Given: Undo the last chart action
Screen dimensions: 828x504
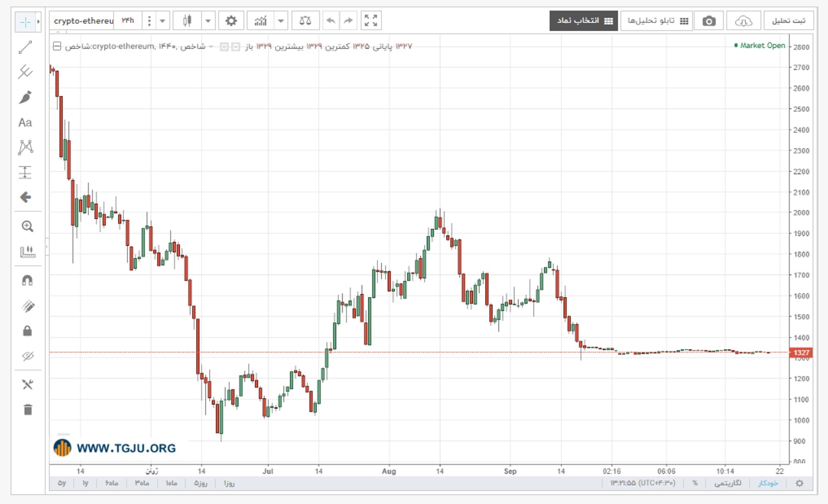Looking at the screenshot, I should point(331,21).
